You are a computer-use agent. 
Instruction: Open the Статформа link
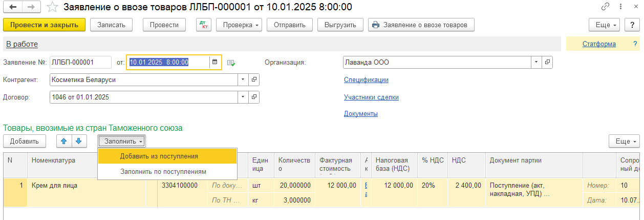pyautogui.click(x=599, y=44)
